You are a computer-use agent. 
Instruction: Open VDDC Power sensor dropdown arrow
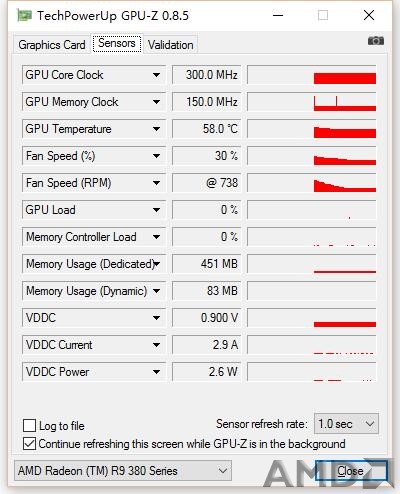(x=156, y=372)
